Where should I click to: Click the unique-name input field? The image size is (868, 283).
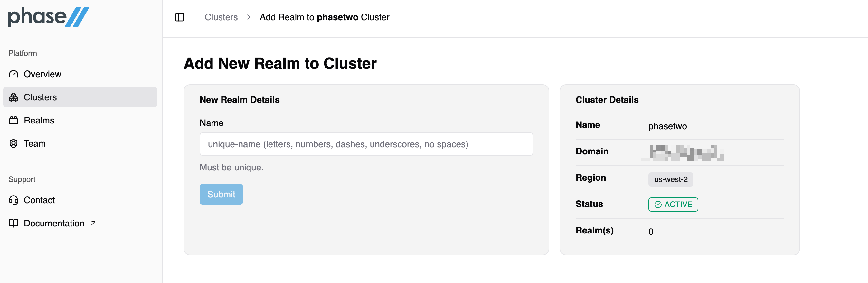(x=366, y=144)
